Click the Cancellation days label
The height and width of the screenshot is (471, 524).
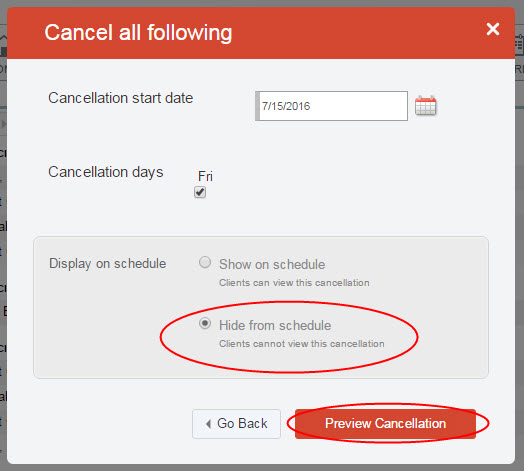tap(106, 172)
